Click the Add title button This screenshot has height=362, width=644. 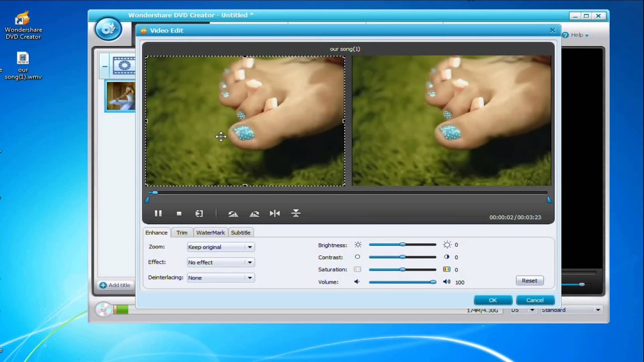click(x=115, y=285)
